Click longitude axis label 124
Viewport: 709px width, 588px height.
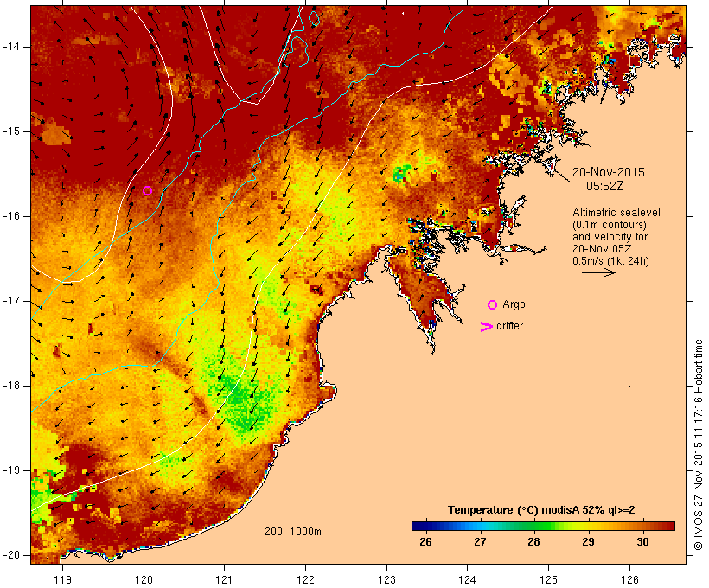pos(468,580)
